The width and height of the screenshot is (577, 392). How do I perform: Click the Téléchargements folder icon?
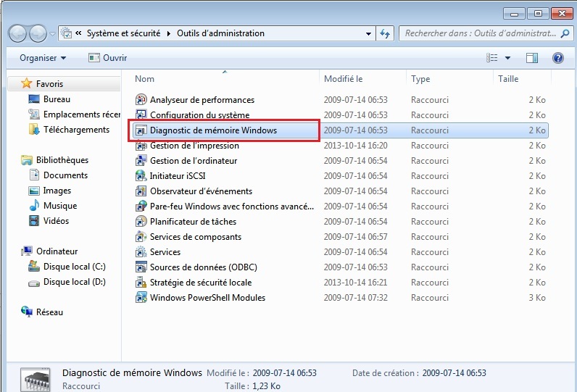pos(34,130)
